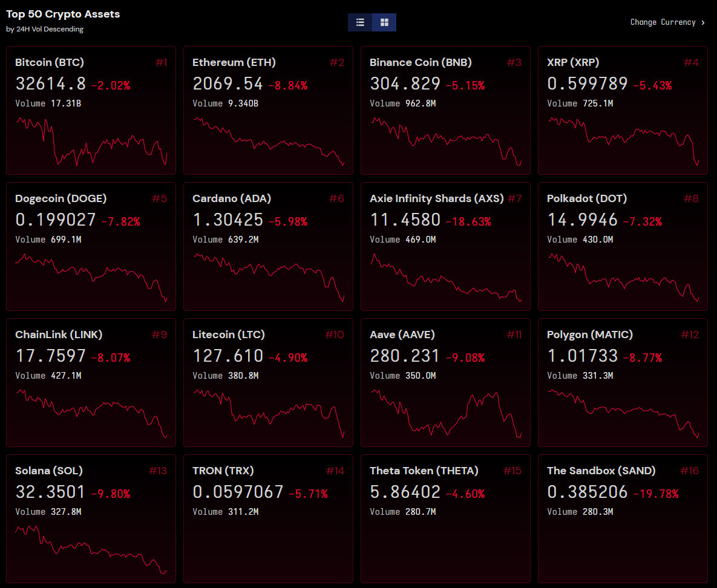The width and height of the screenshot is (717, 588).
Task: Open the XRP (XRP) card title
Action: tap(573, 62)
